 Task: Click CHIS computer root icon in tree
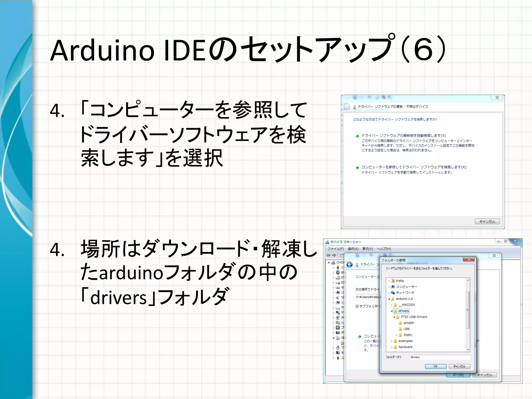point(333,262)
